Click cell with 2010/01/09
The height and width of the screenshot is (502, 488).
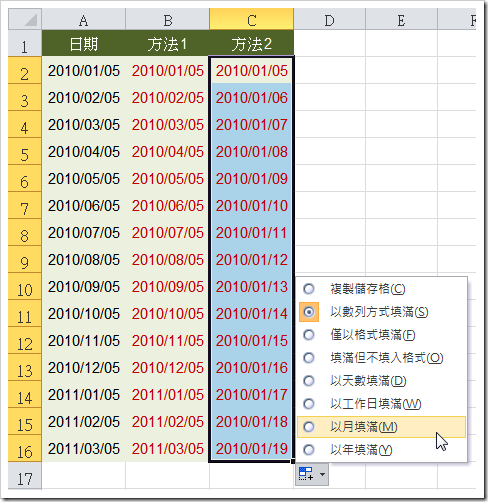[x=252, y=178]
